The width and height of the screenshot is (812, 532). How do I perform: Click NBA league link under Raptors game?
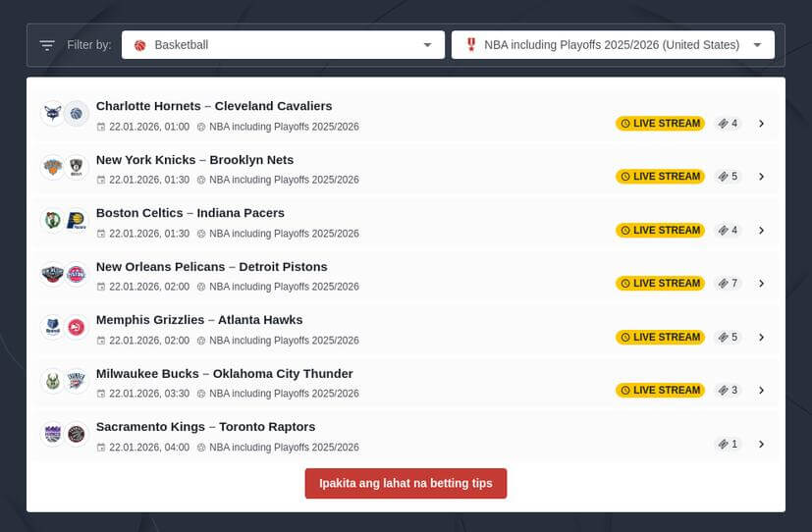(284, 448)
